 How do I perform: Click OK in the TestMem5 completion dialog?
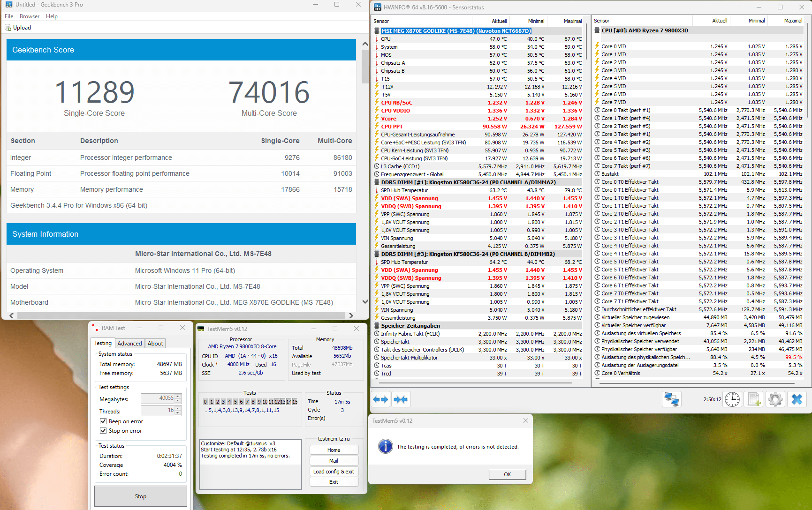click(x=507, y=474)
